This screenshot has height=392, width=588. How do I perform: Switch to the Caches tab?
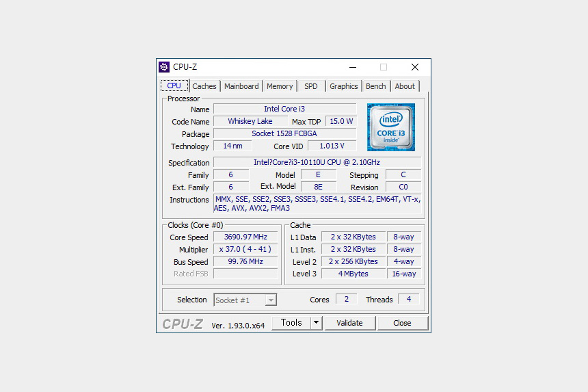pyautogui.click(x=204, y=86)
